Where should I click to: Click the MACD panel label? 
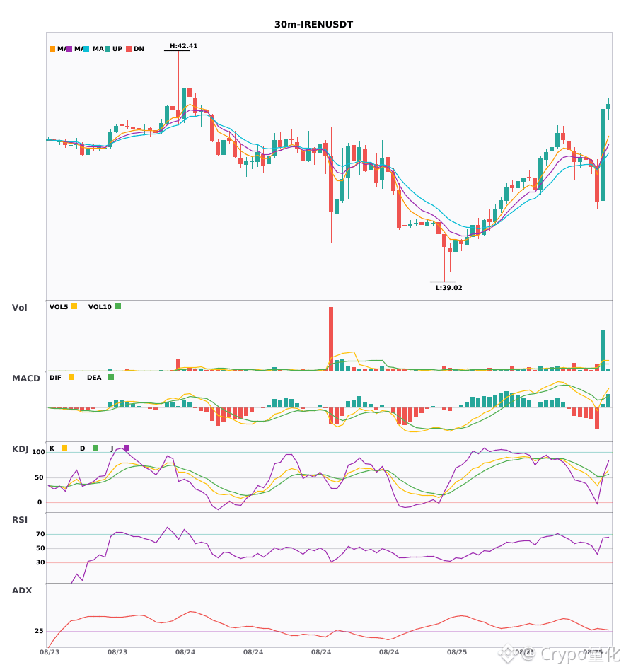pyautogui.click(x=25, y=378)
